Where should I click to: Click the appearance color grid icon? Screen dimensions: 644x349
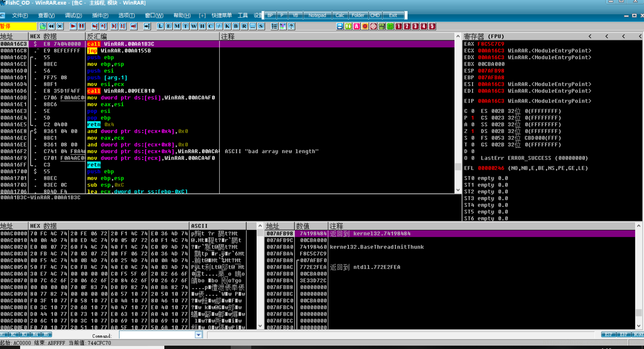coord(283,26)
